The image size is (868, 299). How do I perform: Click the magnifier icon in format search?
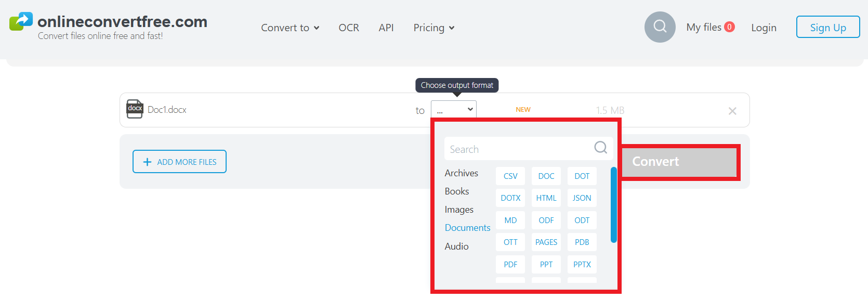[x=600, y=148]
